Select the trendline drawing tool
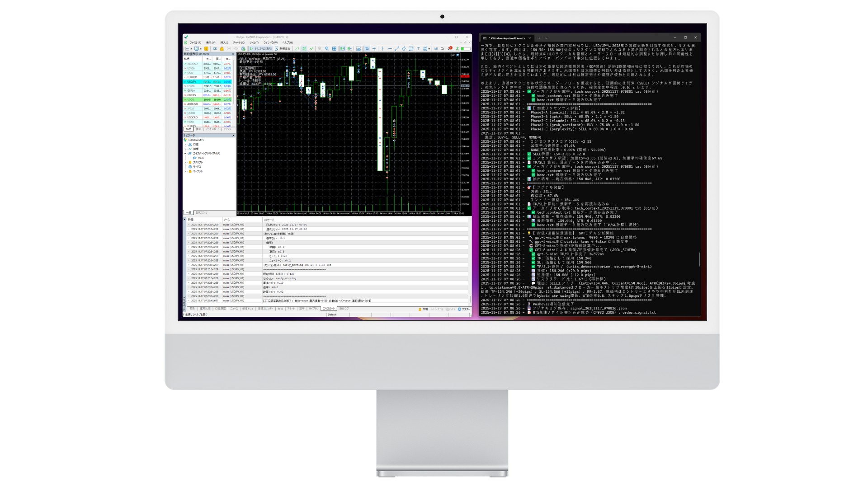Image resolution: width=868 pixels, height=488 pixels. pyautogui.click(x=397, y=48)
